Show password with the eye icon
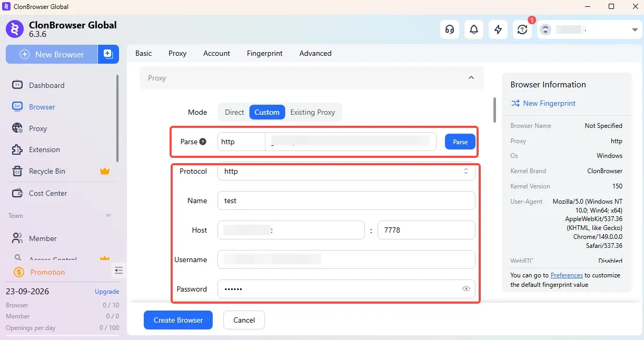Screen dimensions: 644x340 466,289
